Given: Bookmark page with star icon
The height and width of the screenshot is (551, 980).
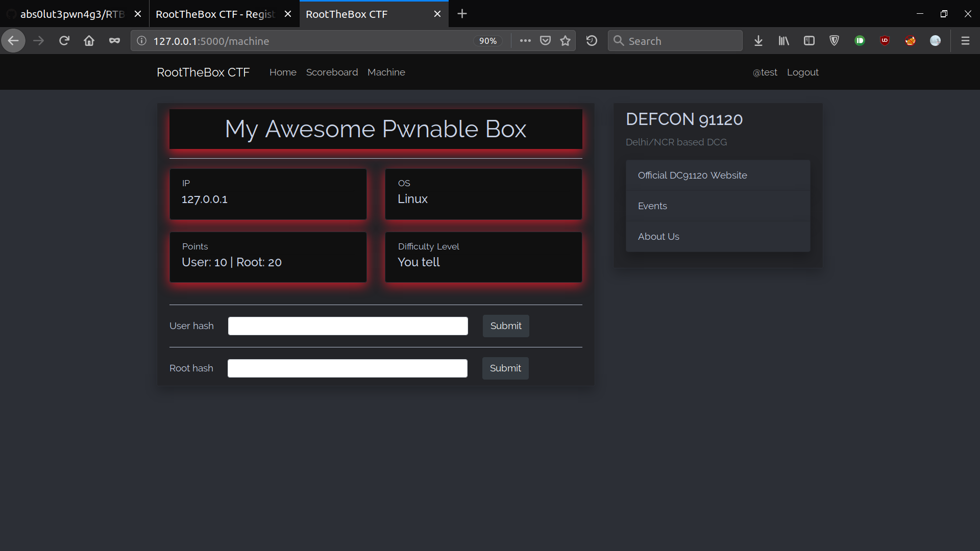Looking at the screenshot, I should point(565,41).
